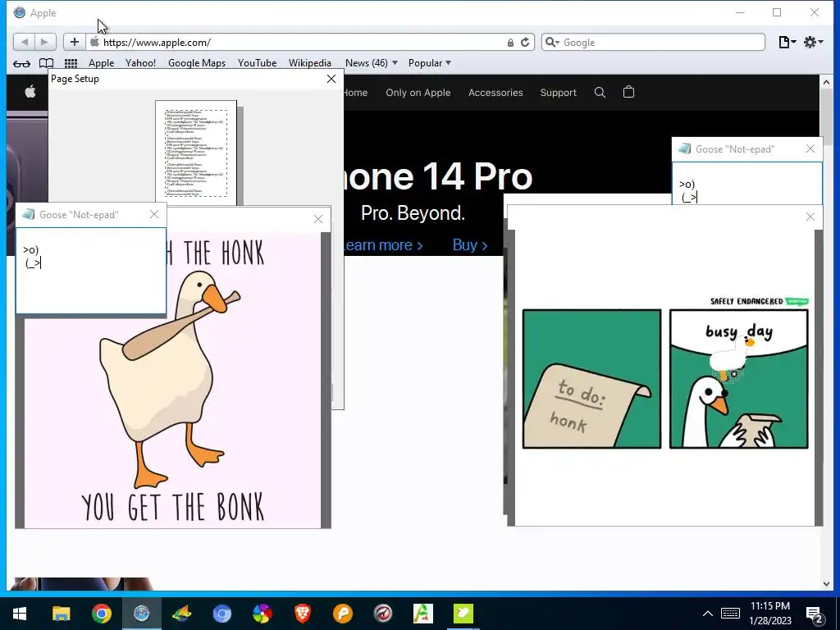The width and height of the screenshot is (840, 630).
Task: Open Brave browser from the taskbar
Action: 302,614
